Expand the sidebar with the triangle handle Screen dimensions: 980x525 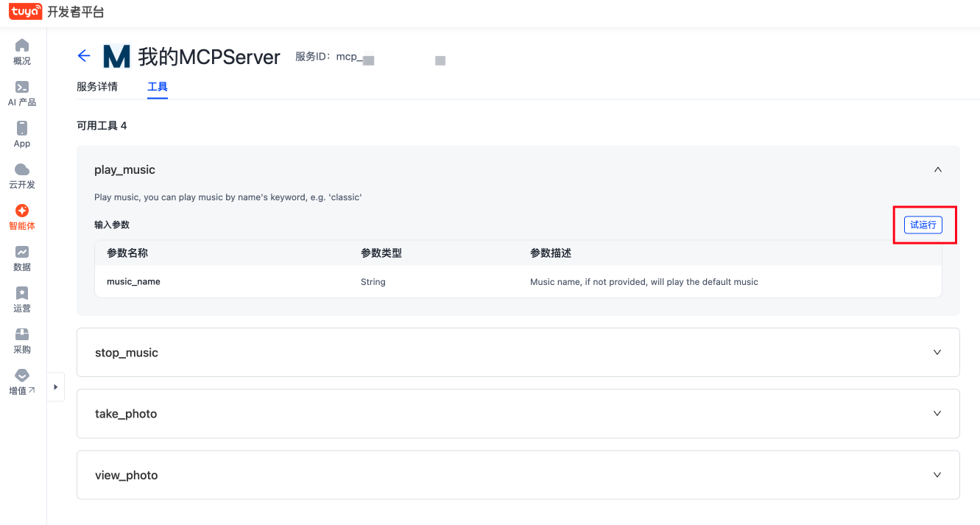[56, 387]
